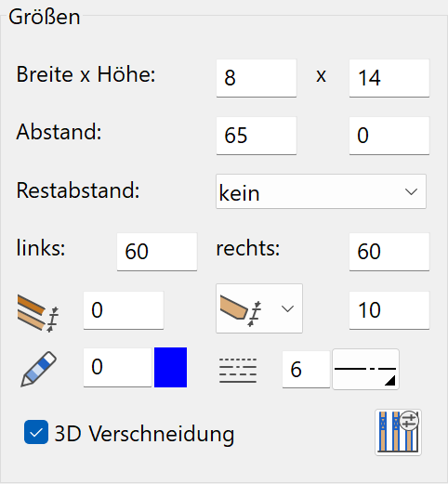Expand the beam end-cut type dropdown arrow
The width and height of the screenshot is (448, 484).
287,308
